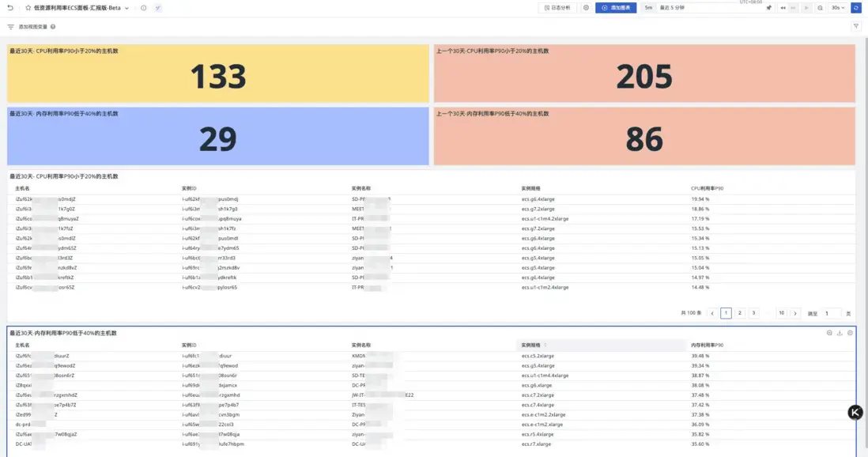Click the 15.53 % CPU value cell

(700, 228)
